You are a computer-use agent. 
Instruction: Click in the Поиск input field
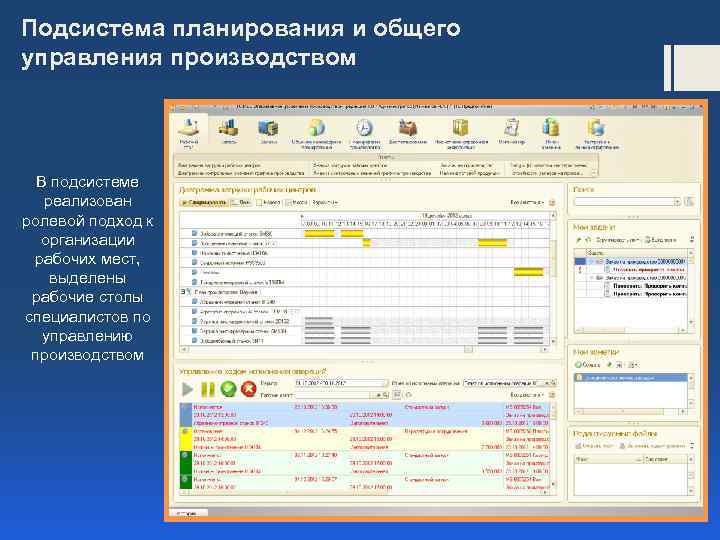pos(623,202)
